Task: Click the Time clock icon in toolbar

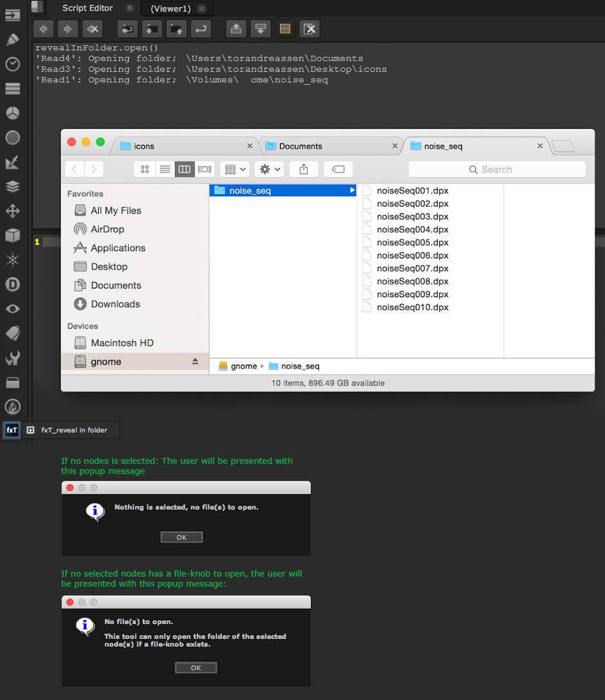Action: (x=12, y=64)
